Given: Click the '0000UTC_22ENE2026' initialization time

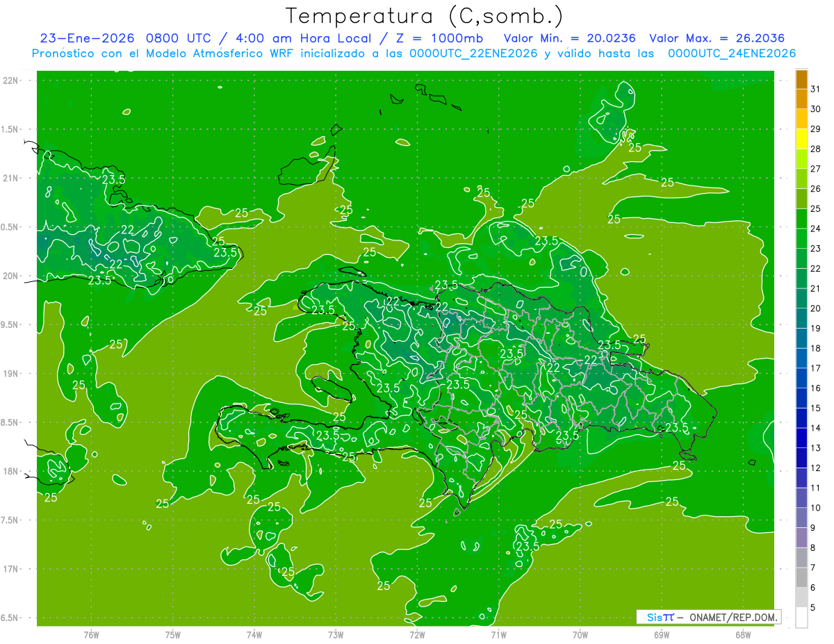Looking at the screenshot, I should click(473, 53).
